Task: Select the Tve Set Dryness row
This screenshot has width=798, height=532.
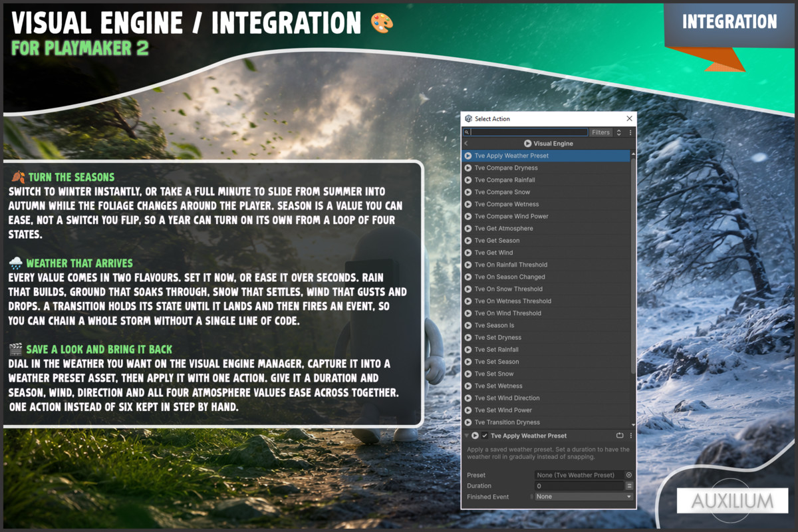Action: point(545,337)
